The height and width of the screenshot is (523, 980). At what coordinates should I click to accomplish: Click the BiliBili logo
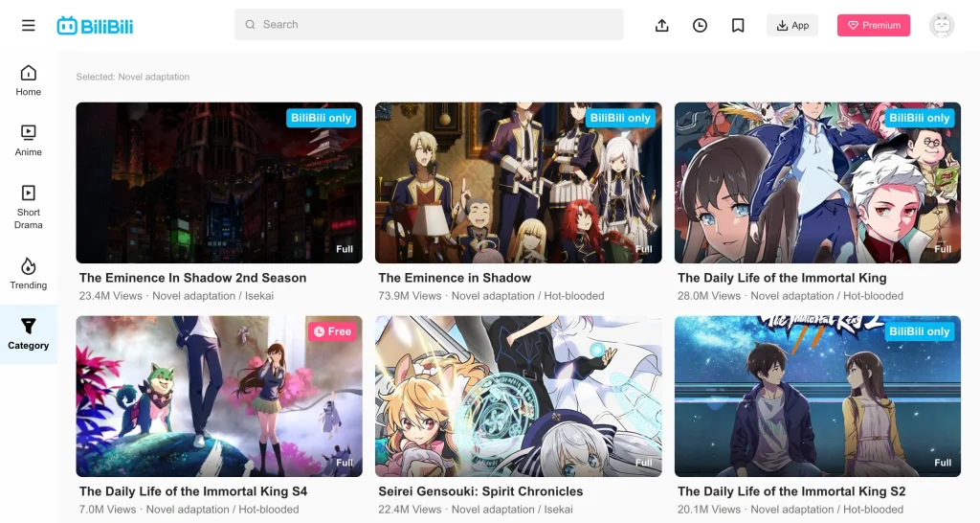point(95,26)
